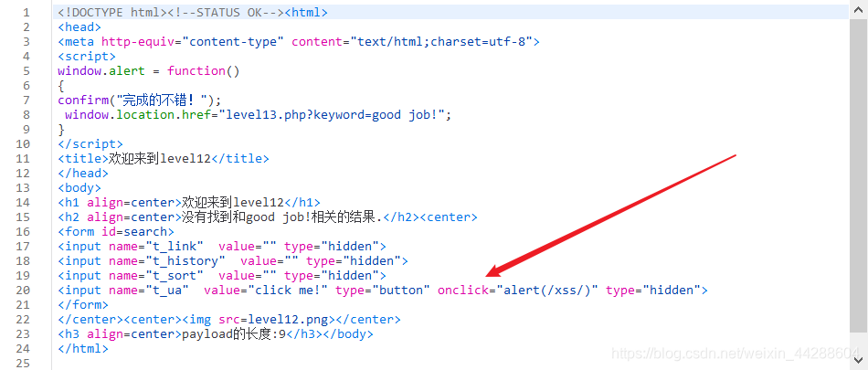This screenshot has width=868, height=370.
Task: Click the payload的长度:9 text
Action: point(233,334)
